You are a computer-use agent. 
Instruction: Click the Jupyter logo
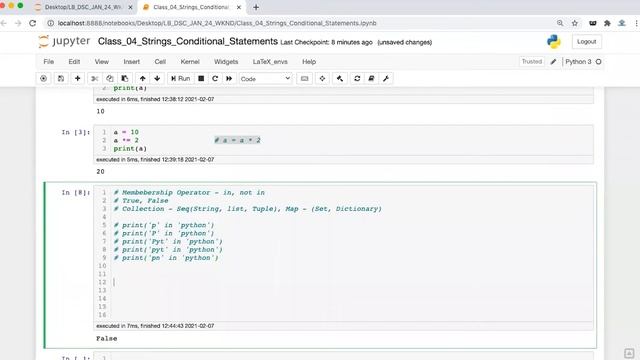click(x=64, y=41)
